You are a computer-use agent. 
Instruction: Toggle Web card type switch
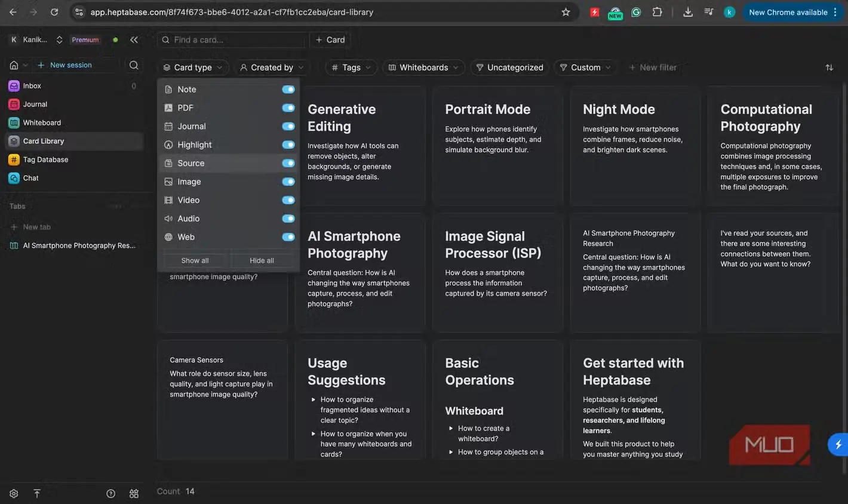tap(288, 237)
